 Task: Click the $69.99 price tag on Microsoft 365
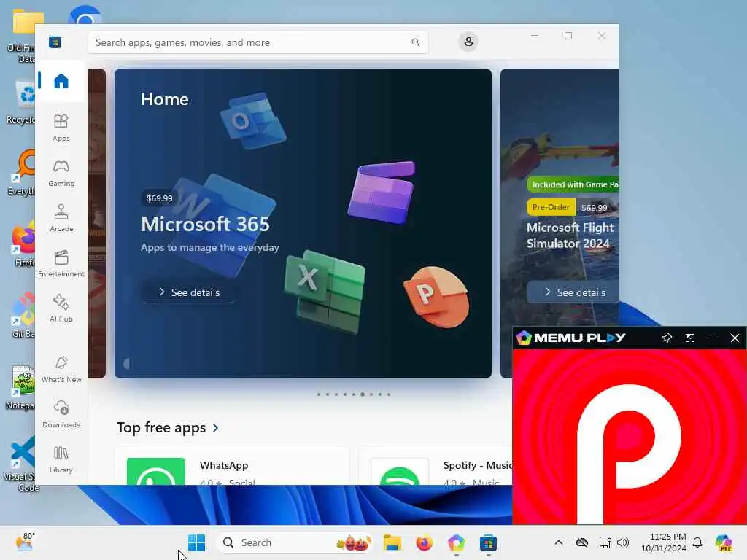[x=160, y=198]
